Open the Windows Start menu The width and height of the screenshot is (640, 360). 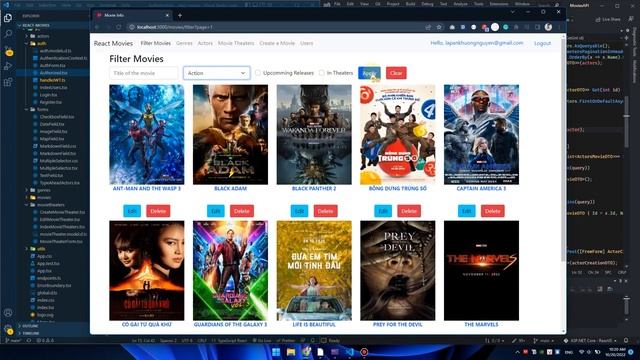coord(276,352)
